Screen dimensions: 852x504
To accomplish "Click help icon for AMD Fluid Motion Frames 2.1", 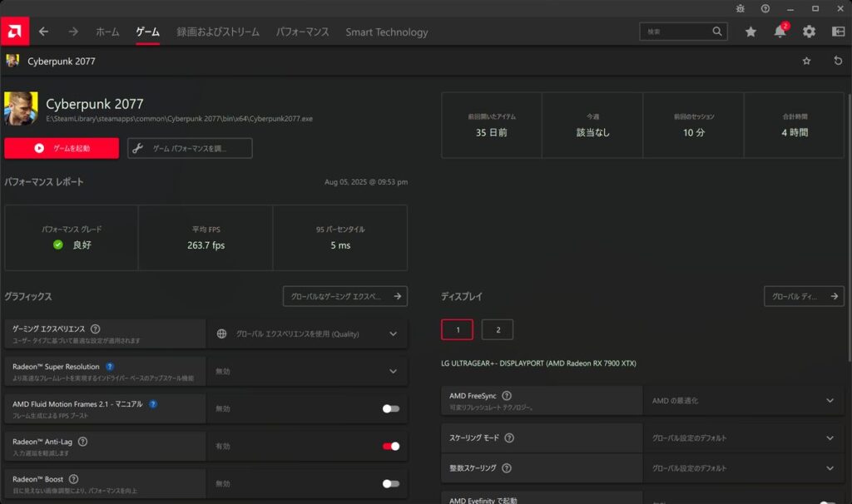I will click(x=153, y=403).
